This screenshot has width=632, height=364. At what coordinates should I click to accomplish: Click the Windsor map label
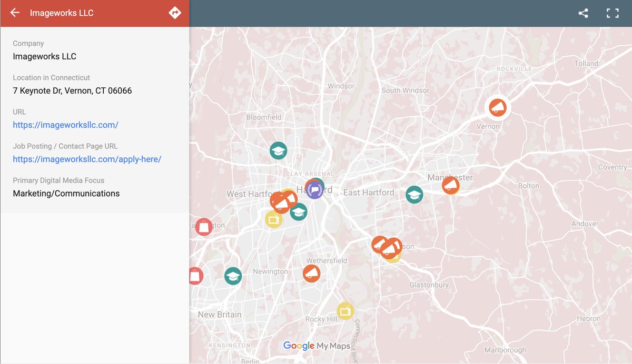coord(341,86)
